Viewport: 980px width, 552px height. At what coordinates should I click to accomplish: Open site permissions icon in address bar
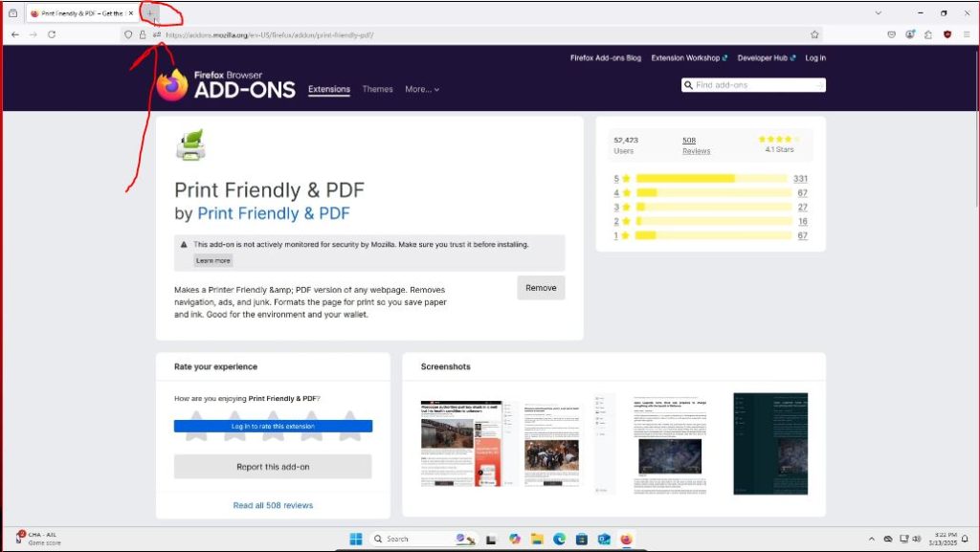pos(157,35)
